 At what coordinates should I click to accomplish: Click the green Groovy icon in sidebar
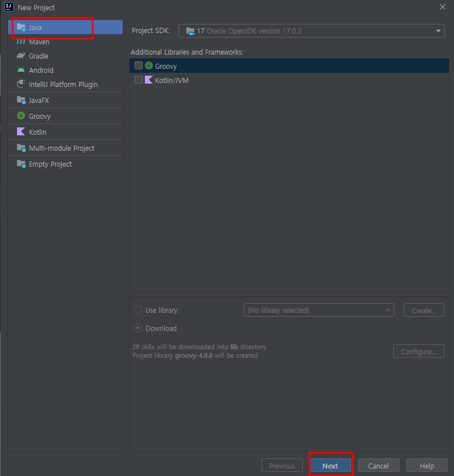tap(21, 115)
